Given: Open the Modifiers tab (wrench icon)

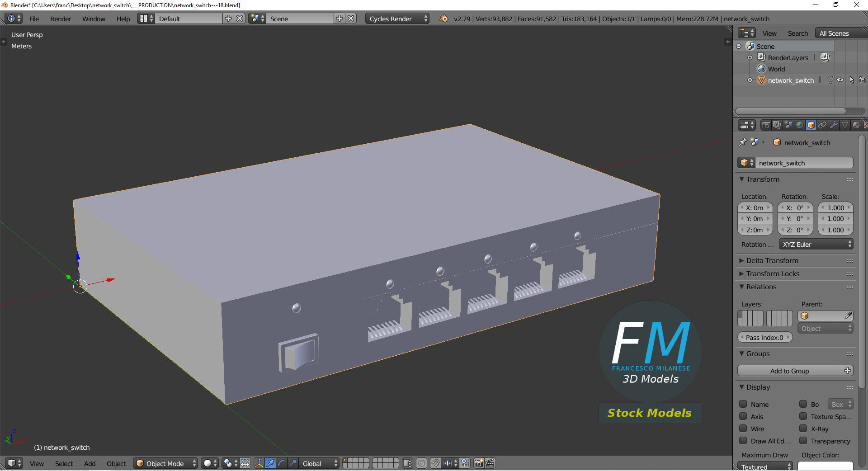Looking at the screenshot, I should point(834,125).
